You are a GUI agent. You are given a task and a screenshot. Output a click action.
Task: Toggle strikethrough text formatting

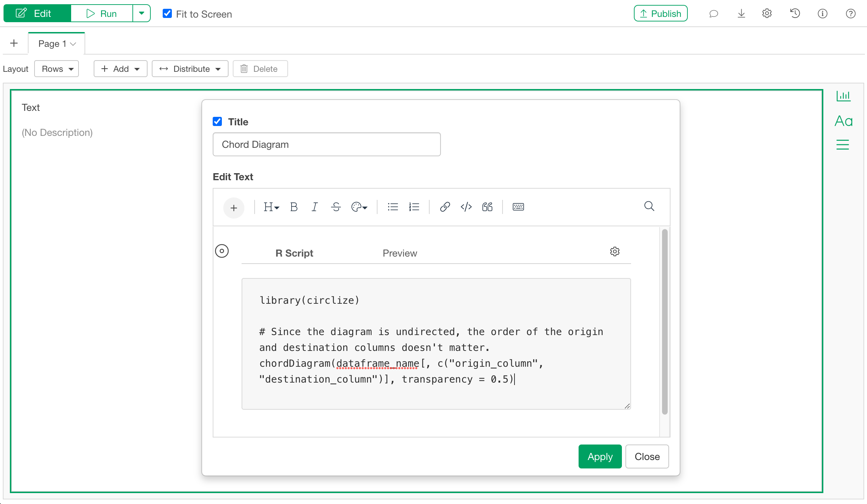[336, 207]
